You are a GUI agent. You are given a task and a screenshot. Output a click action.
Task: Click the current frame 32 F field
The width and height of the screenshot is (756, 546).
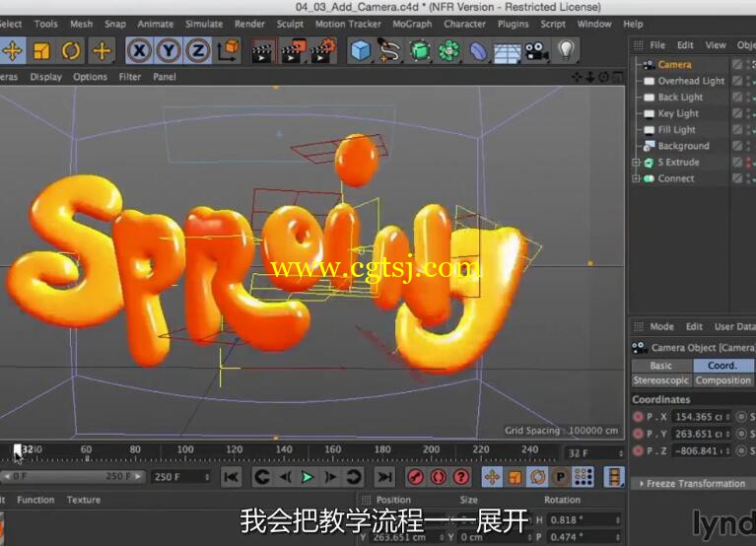point(594,453)
